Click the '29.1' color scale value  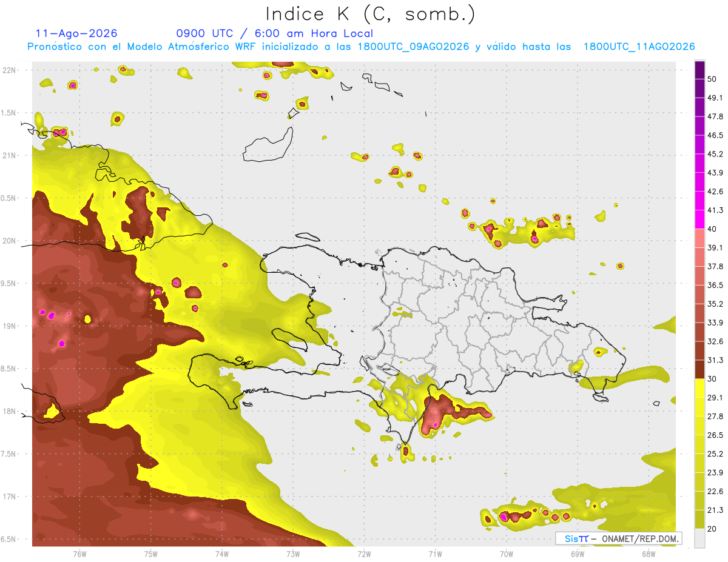(715, 397)
